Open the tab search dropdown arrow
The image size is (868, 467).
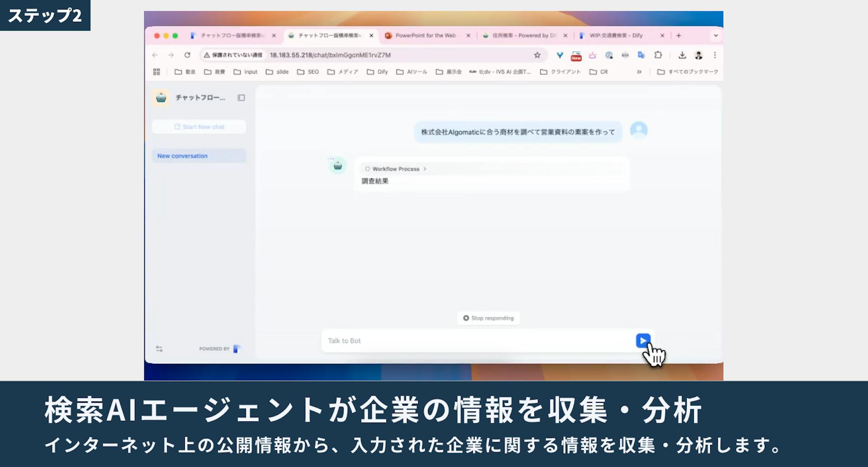[x=715, y=35]
